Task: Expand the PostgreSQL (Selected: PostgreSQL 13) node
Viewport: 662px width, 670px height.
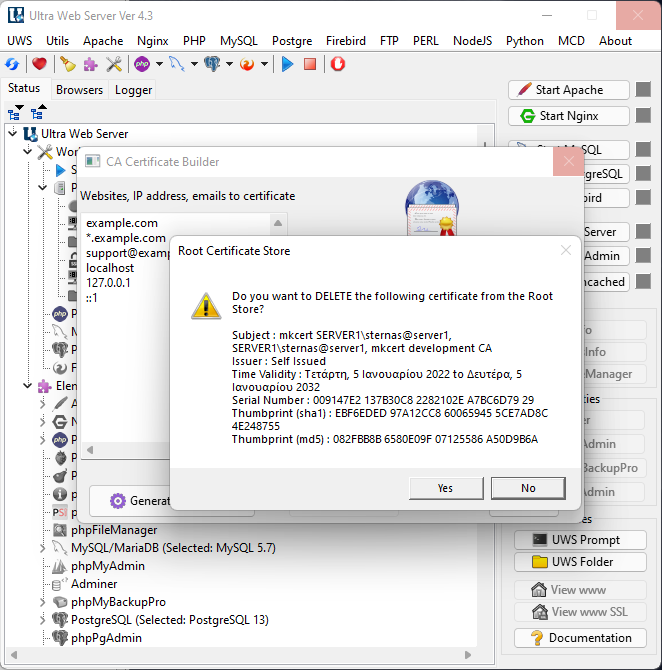Action: [42, 620]
